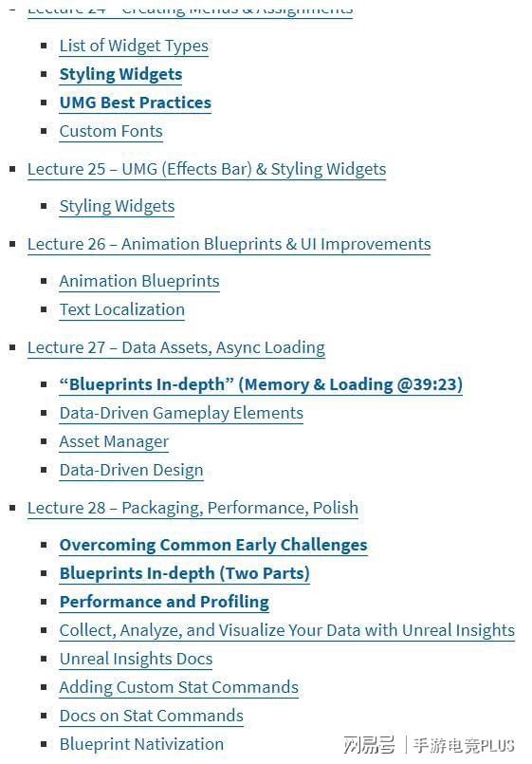Open Adding Custom Stat Commands link
The height and width of the screenshot is (764, 532).
[178, 687]
